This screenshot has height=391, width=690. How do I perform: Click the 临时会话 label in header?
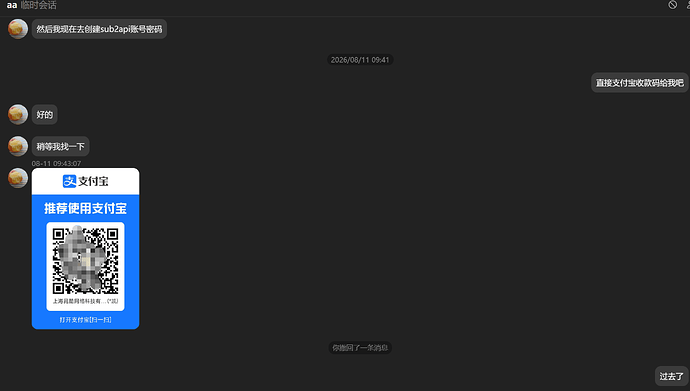(39, 5)
